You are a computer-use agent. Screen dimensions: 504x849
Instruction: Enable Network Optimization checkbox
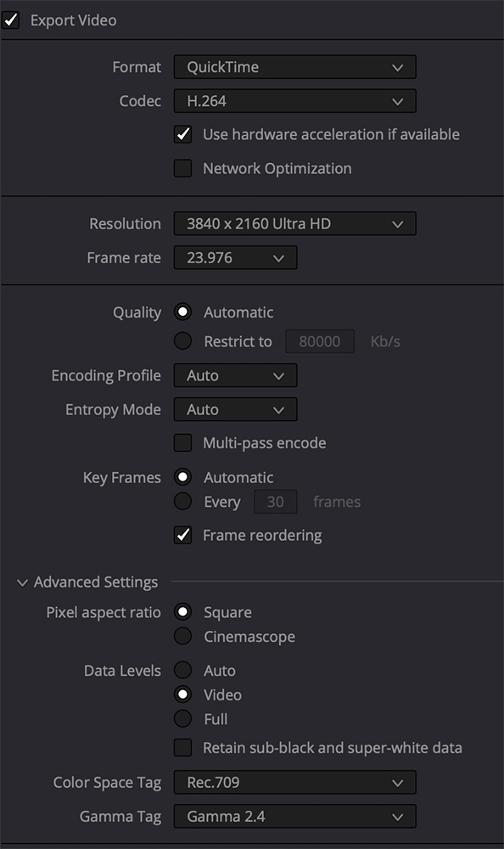pyautogui.click(x=183, y=168)
